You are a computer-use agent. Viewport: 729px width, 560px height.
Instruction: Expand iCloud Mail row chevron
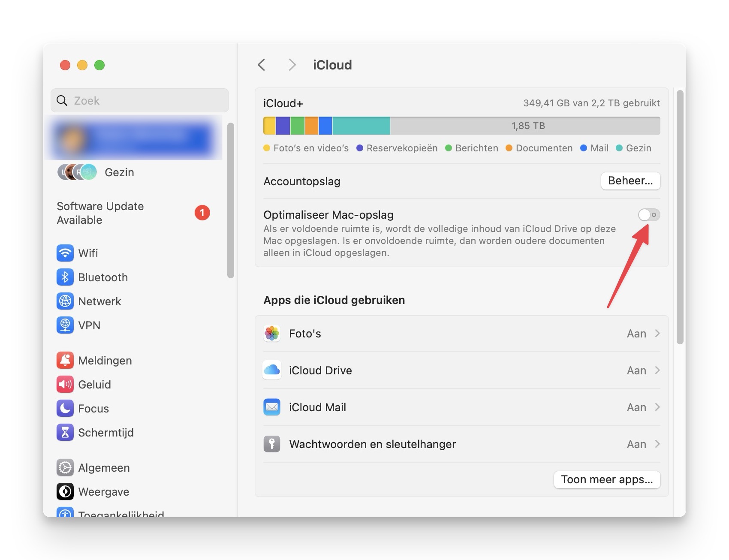tap(657, 407)
